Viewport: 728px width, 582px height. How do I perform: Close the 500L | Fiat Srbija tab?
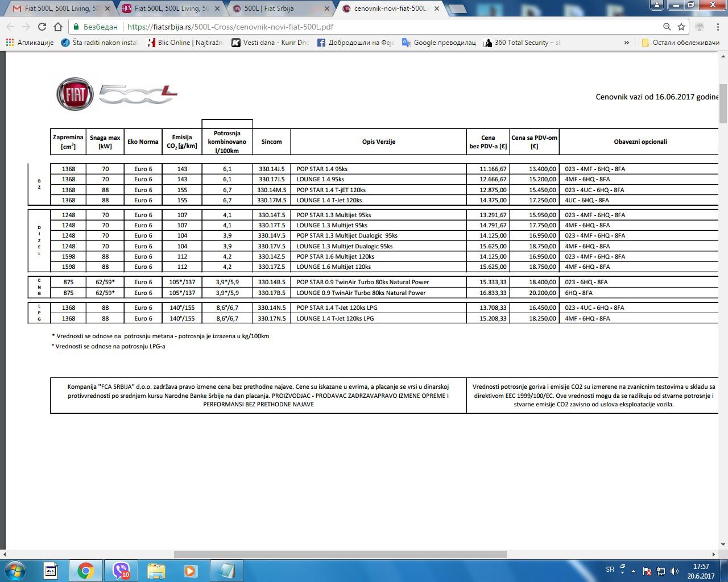click(326, 9)
